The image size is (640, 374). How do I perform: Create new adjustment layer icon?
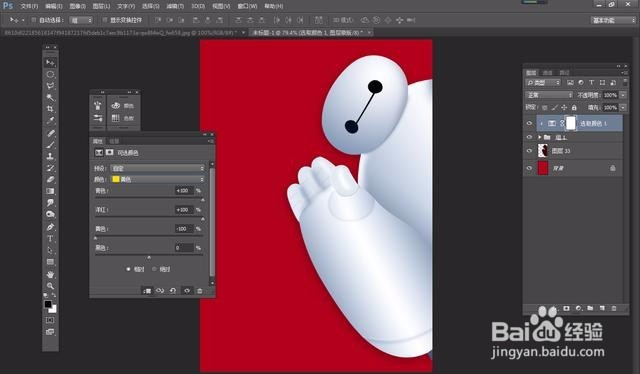coord(578,308)
